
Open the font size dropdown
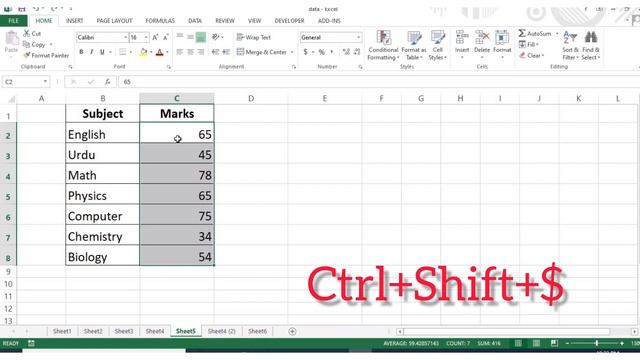146,38
